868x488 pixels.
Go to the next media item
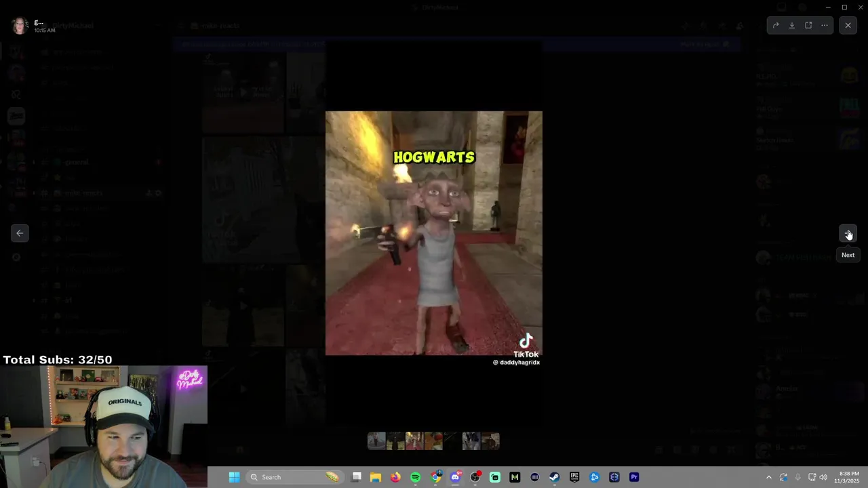(x=848, y=233)
